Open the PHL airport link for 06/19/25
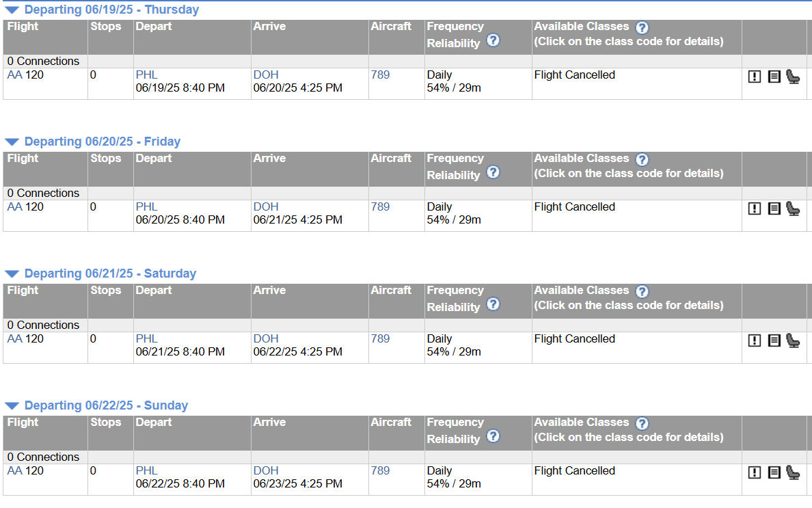812x508 pixels. pos(146,75)
